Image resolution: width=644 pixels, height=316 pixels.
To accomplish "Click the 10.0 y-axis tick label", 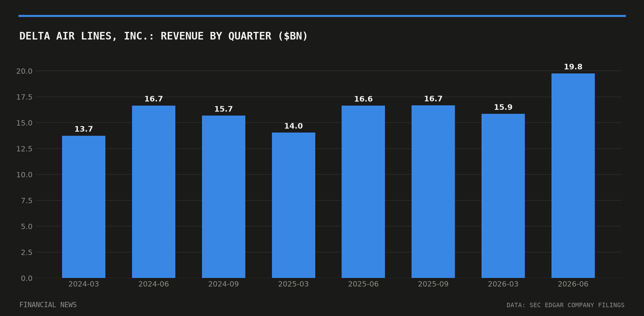I will [x=24, y=175].
